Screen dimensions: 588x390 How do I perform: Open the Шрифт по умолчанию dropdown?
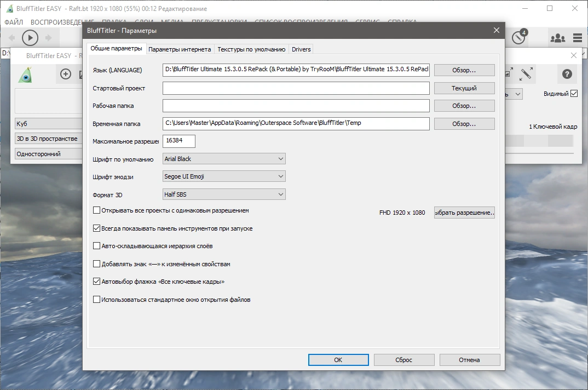(224, 159)
